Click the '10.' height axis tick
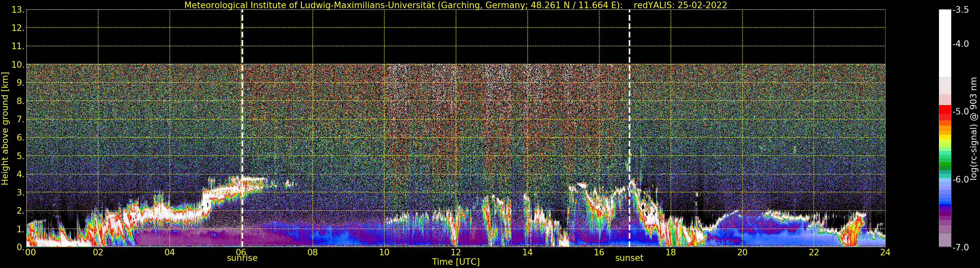 [18, 65]
